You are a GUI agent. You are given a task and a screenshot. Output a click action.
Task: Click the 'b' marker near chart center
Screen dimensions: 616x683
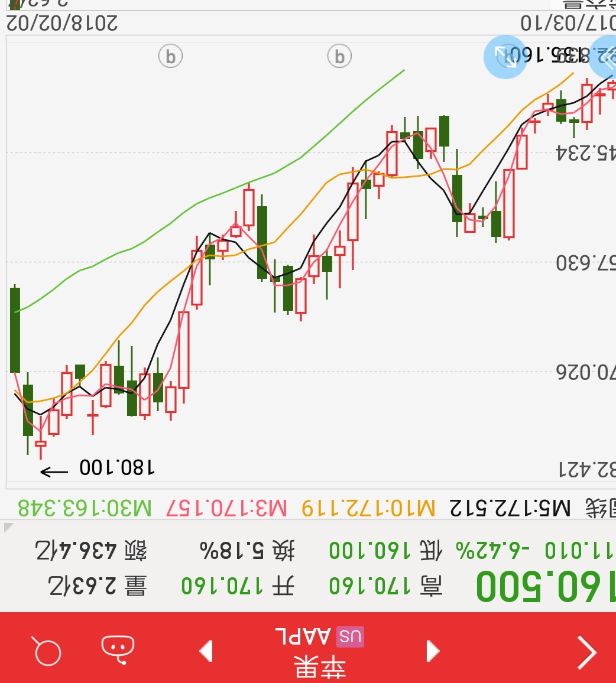(339, 57)
